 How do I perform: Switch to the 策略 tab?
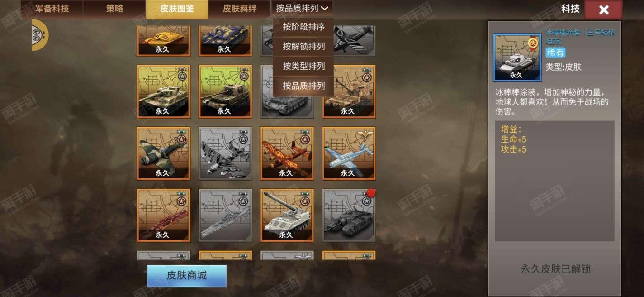[x=114, y=9]
